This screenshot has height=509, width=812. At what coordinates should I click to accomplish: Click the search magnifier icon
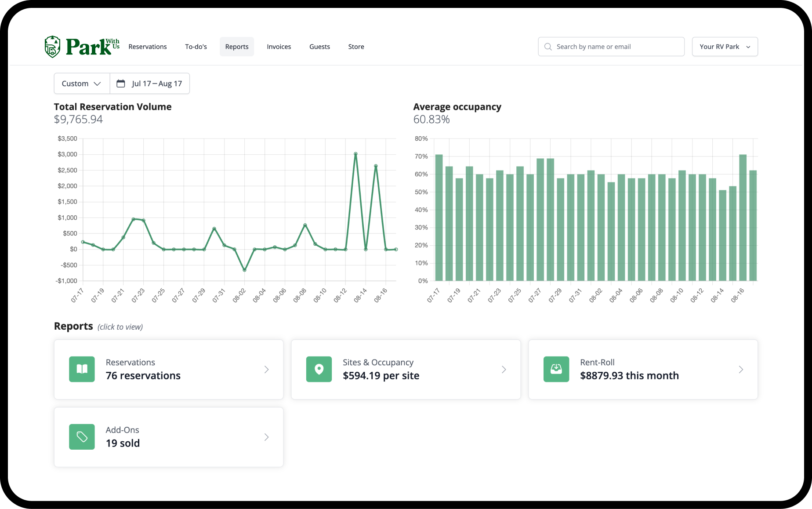(x=548, y=47)
